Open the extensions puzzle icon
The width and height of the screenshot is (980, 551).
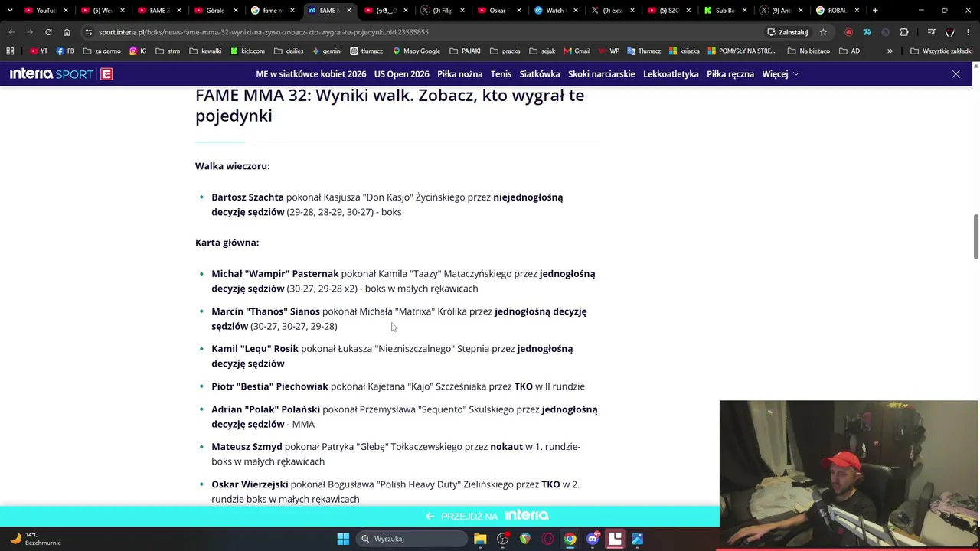[904, 32]
